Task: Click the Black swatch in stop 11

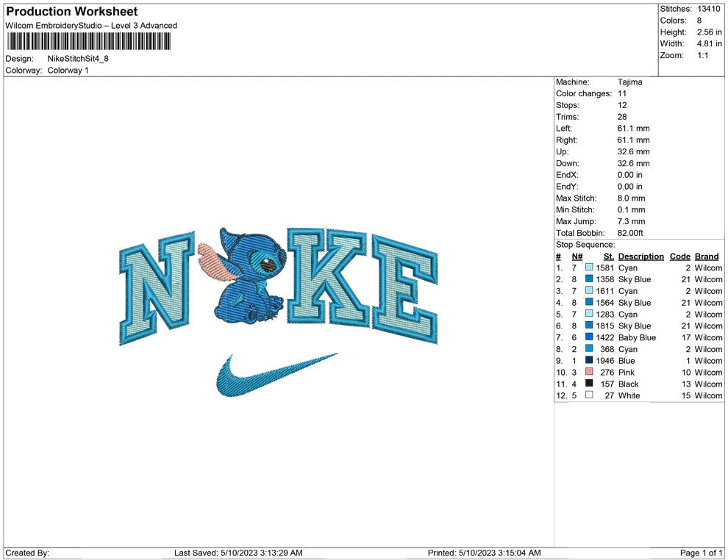Action: [589, 383]
